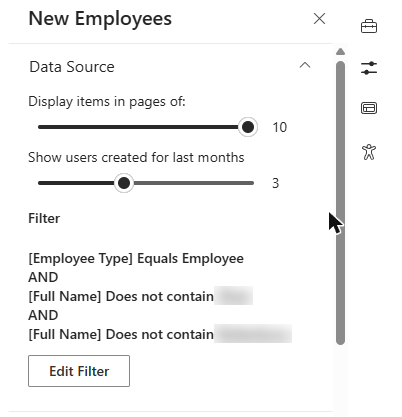Click the "Display items in pages of:" label

coord(107,101)
